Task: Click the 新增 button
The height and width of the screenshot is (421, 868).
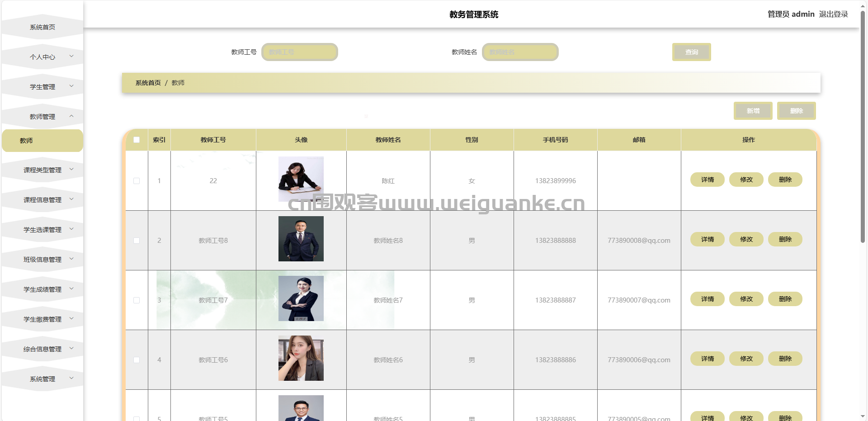Action: coord(753,111)
